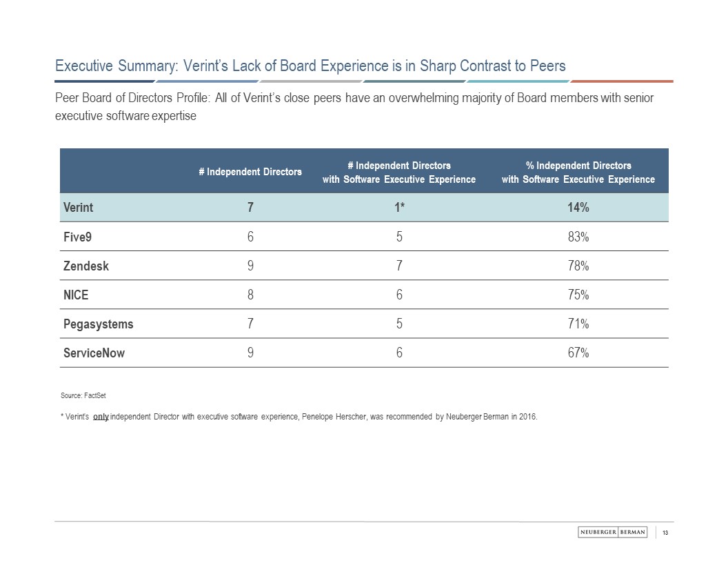The image size is (728, 563).
Task: Click the slide page number 13
Action: [x=667, y=532]
